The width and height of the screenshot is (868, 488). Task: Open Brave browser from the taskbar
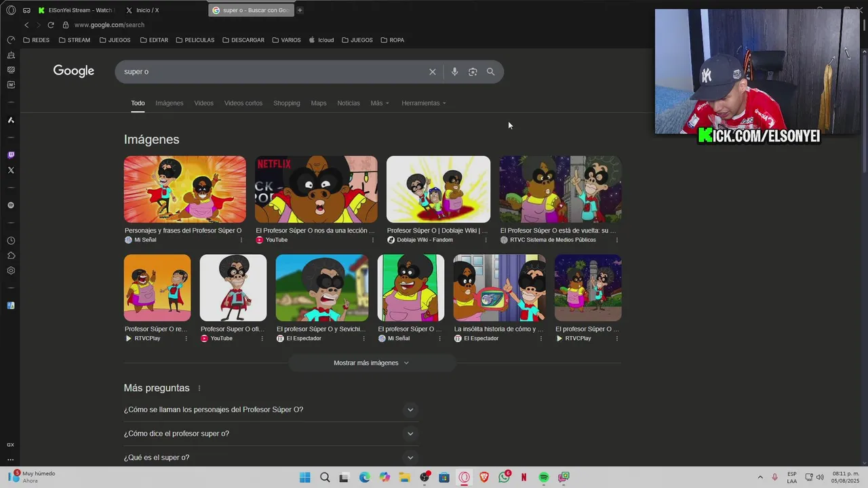[x=484, y=478]
